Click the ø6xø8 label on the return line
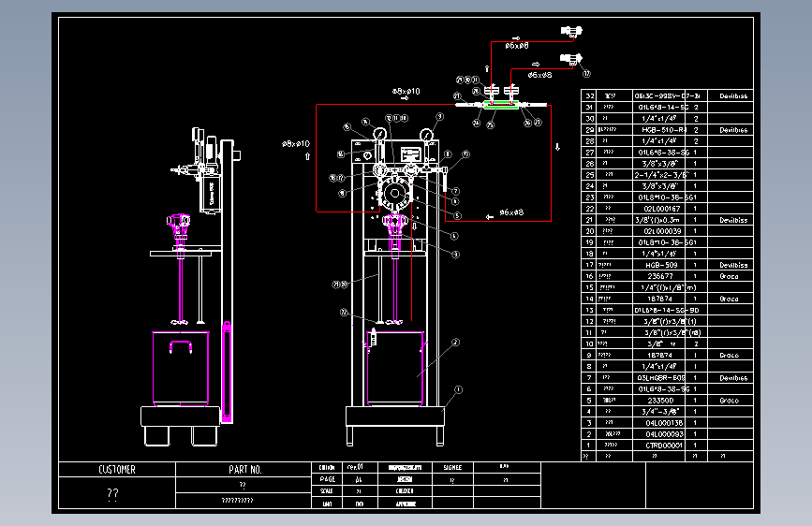Viewport: 812px width, 526px height. 511,212
